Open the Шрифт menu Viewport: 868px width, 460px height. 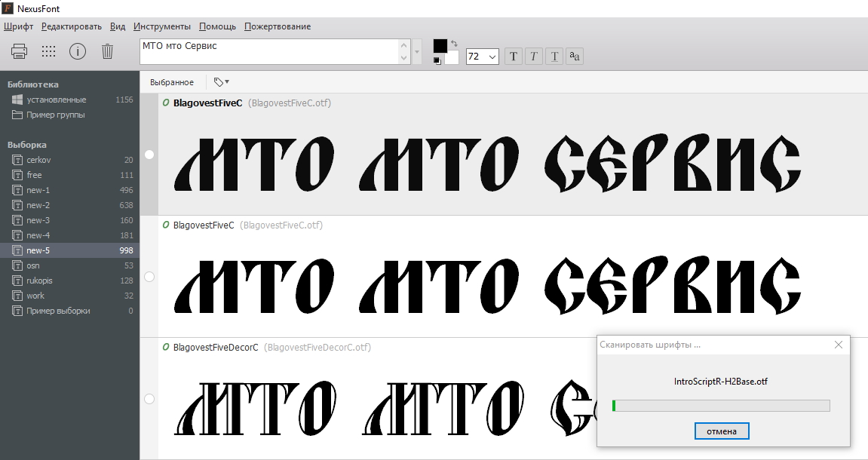tap(18, 26)
